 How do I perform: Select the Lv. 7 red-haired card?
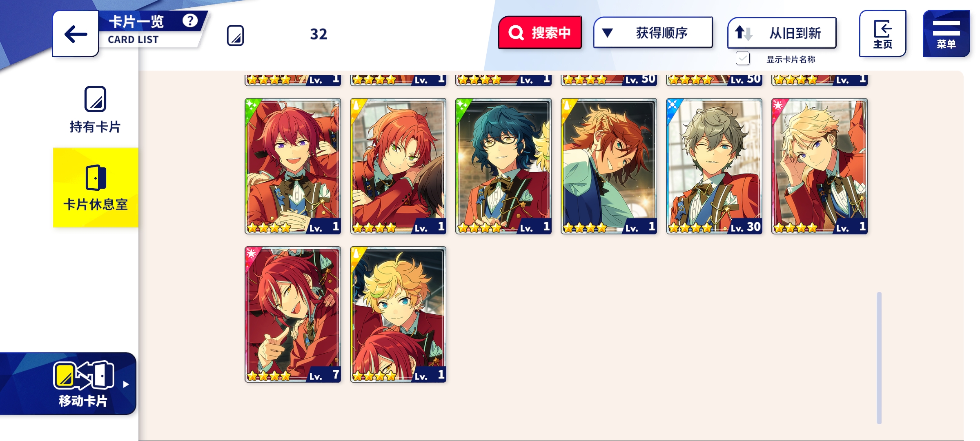tap(293, 314)
